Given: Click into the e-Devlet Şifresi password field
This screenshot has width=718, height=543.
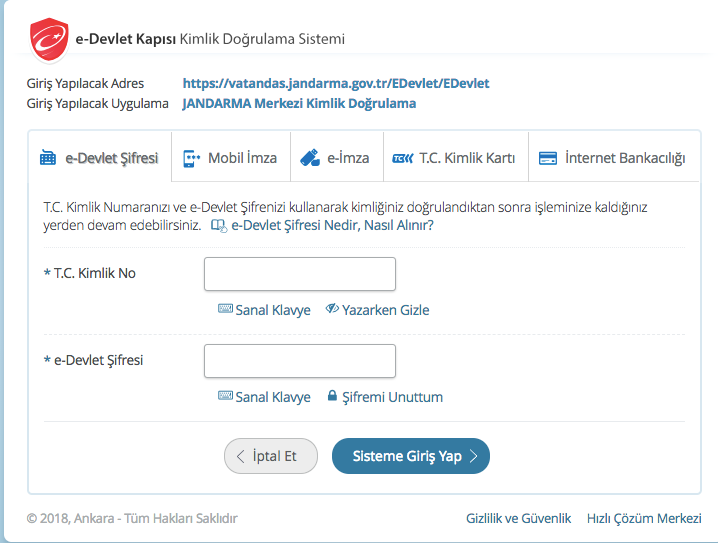Looking at the screenshot, I should coord(299,361).
